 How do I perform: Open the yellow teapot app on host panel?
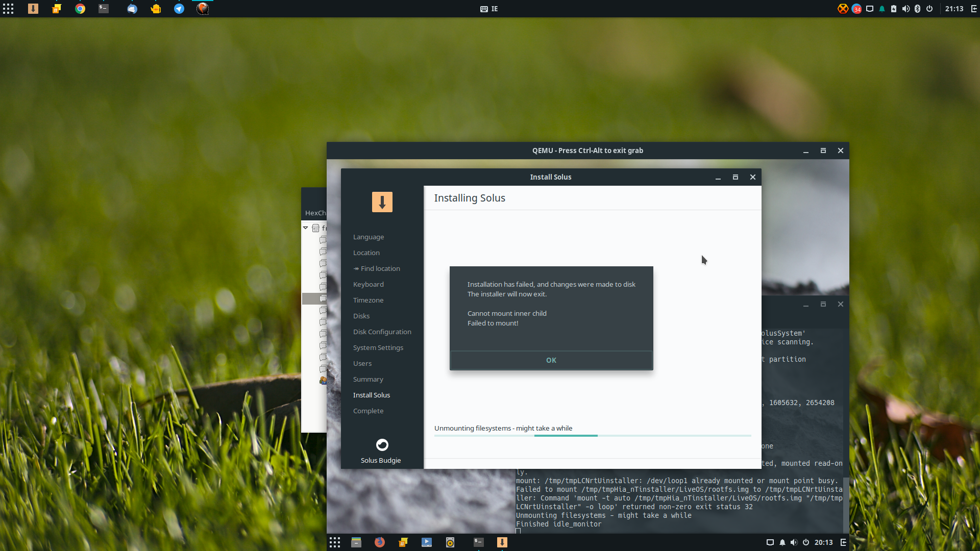point(156,9)
